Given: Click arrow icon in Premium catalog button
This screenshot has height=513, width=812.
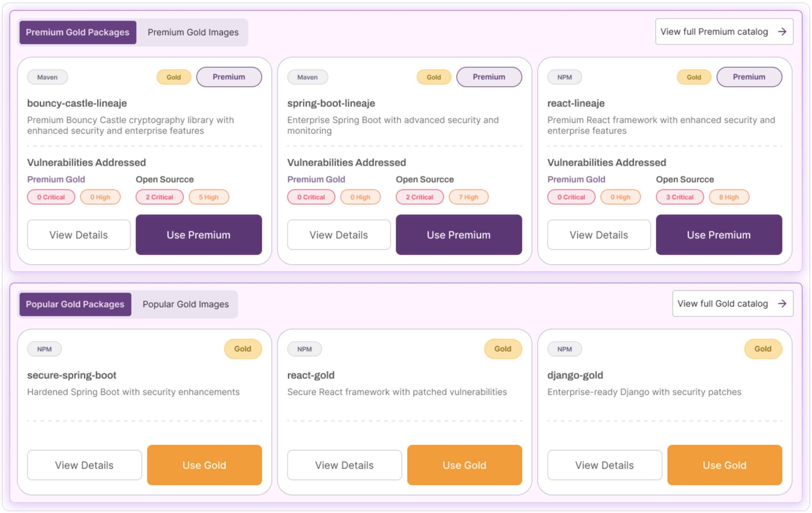Looking at the screenshot, I should coord(782,32).
